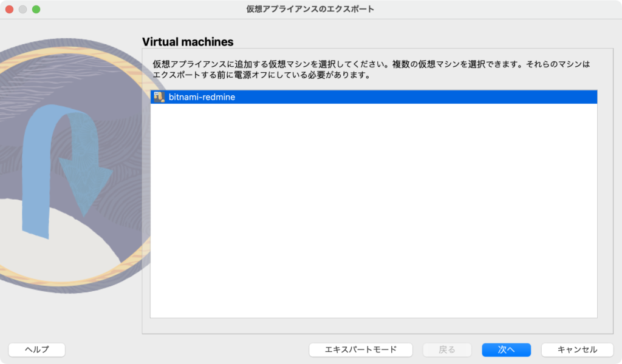Click the bitnami-redmine VM icon
Viewport: 622px width, 364px height.
(x=159, y=97)
